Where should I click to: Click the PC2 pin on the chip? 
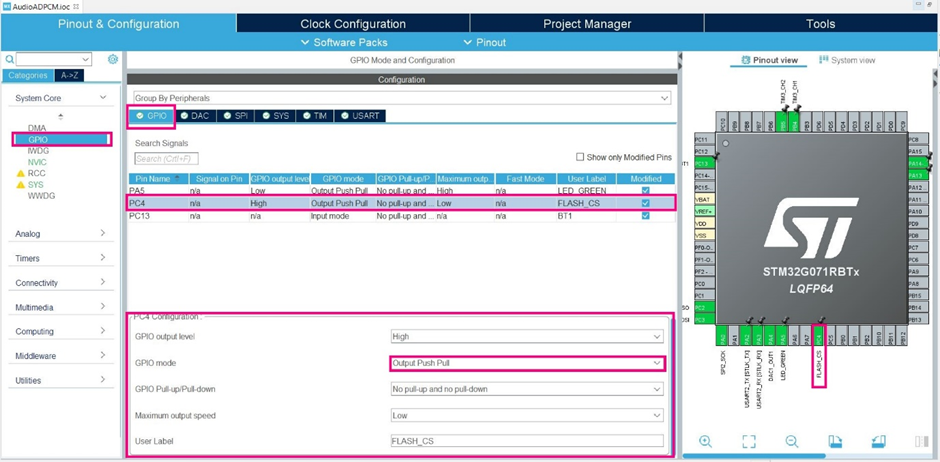pyautogui.click(x=704, y=307)
